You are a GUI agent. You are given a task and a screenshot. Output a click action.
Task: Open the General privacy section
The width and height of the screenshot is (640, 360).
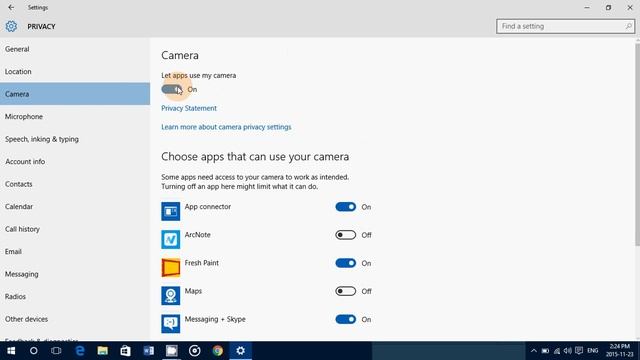75,49
